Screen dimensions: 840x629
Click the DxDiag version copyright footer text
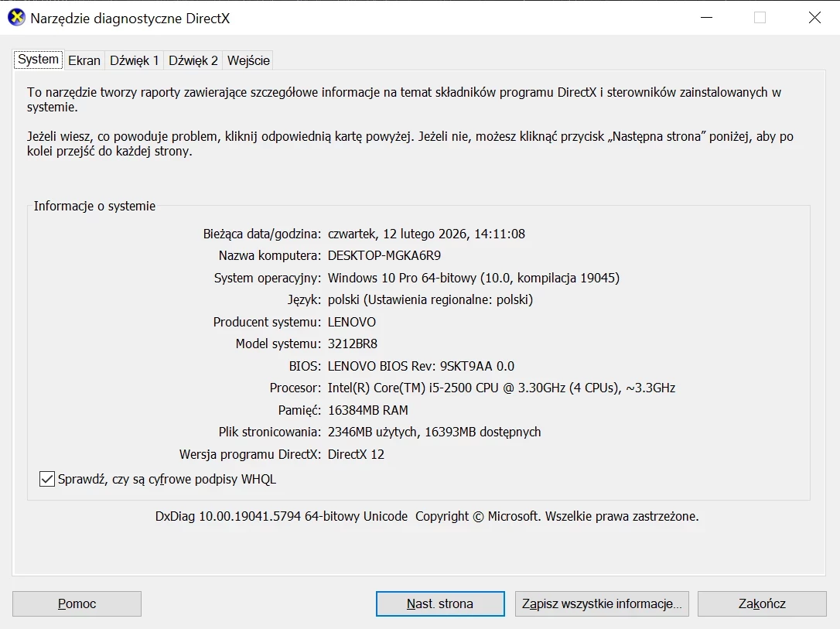point(426,516)
